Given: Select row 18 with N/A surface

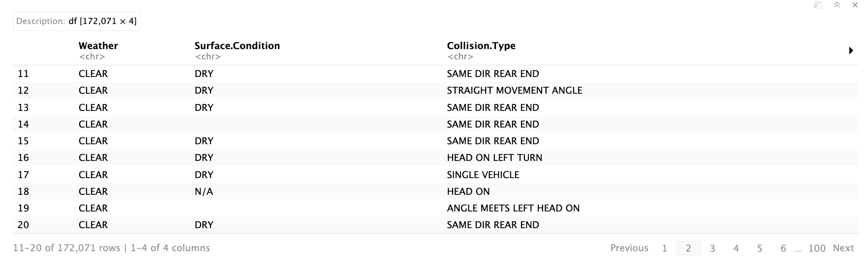Looking at the screenshot, I should (435, 191).
